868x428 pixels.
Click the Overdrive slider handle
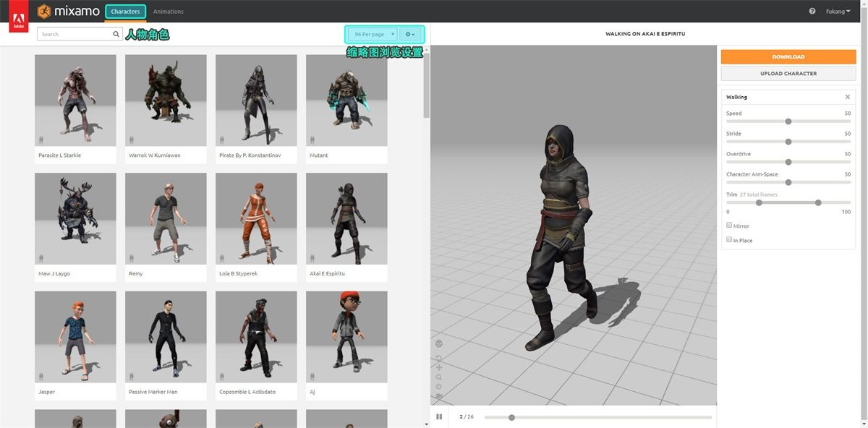pos(788,162)
